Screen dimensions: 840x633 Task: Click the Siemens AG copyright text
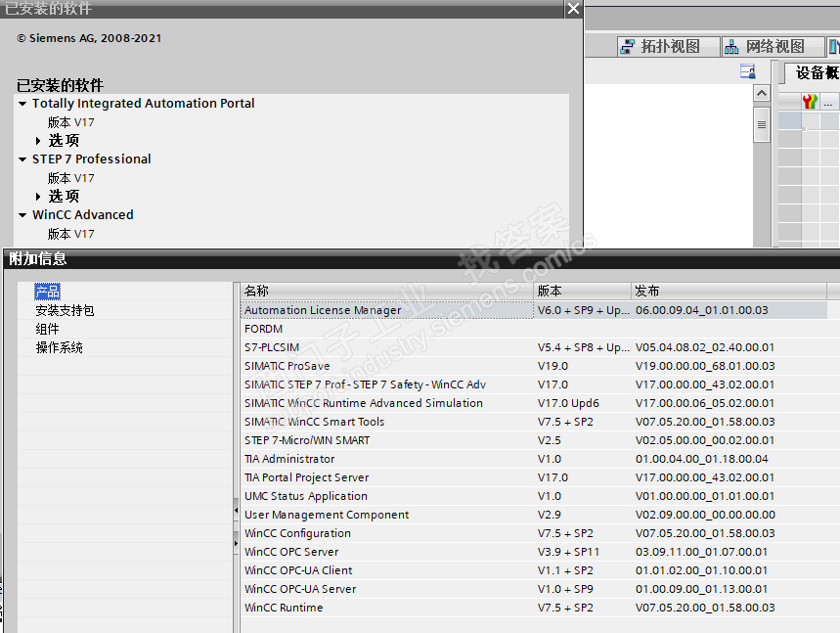point(89,38)
